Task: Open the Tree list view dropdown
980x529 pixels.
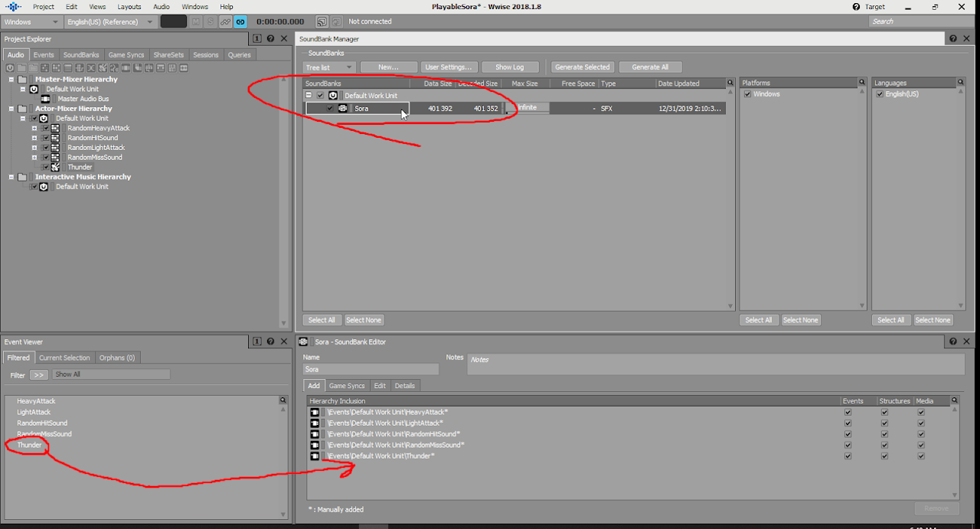Action: (328, 67)
